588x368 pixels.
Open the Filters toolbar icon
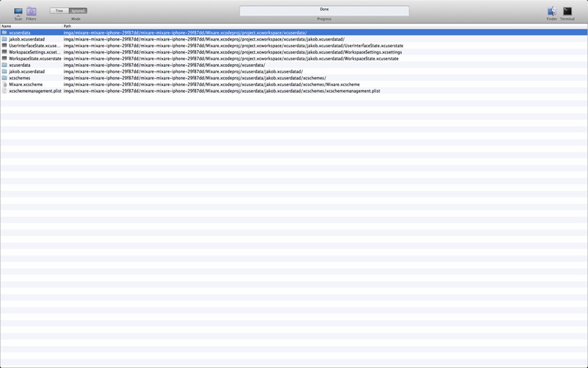32,12
